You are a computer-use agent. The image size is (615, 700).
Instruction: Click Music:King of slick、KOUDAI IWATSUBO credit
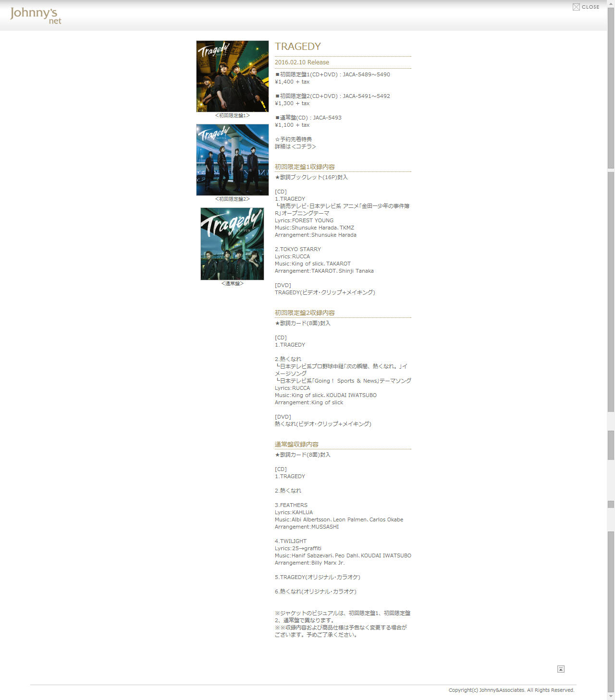(x=326, y=395)
